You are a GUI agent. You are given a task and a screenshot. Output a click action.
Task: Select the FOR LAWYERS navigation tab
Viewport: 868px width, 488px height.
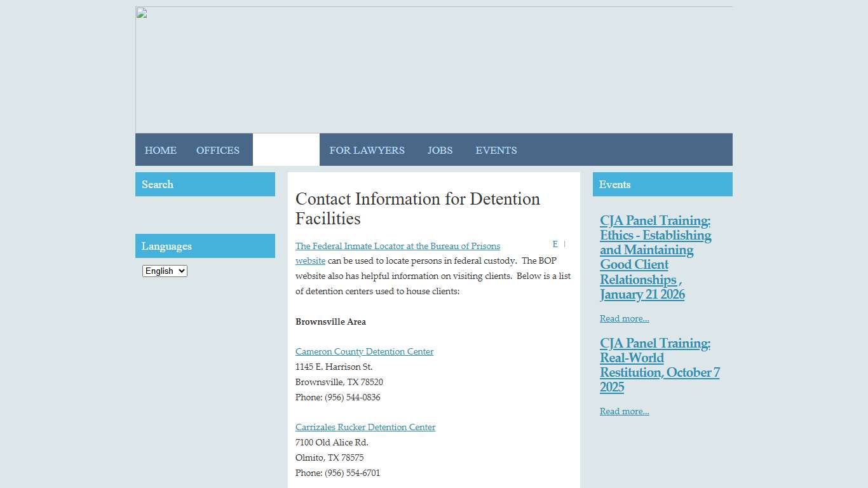[367, 150]
